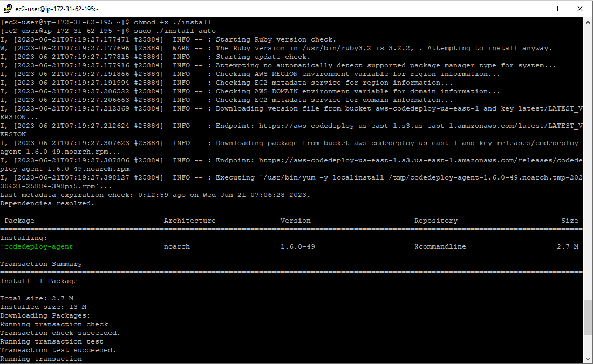593x364 pixels.
Task: Click the WARN label in second log line
Action: pyautogui.click(x=181, y=49)
